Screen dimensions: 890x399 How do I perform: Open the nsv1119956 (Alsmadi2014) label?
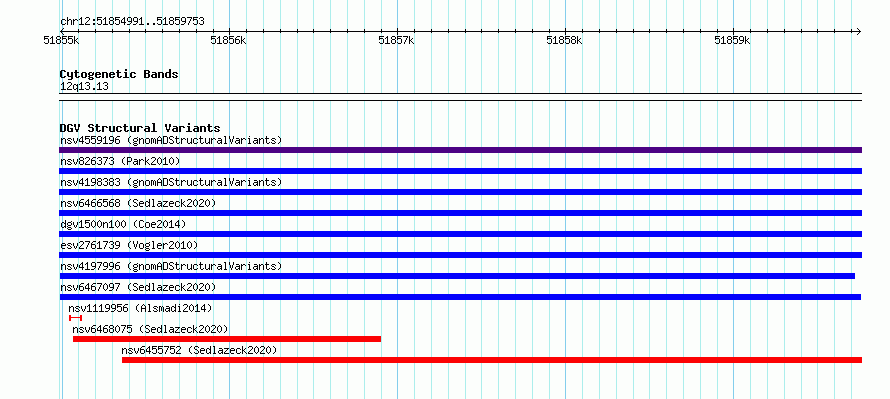(x=140, y=308)
